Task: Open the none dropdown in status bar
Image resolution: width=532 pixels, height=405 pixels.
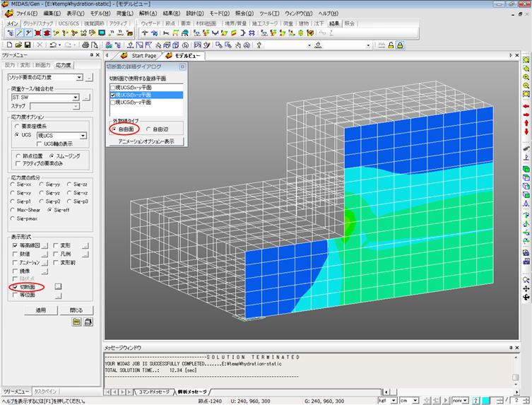Action: 465,401
